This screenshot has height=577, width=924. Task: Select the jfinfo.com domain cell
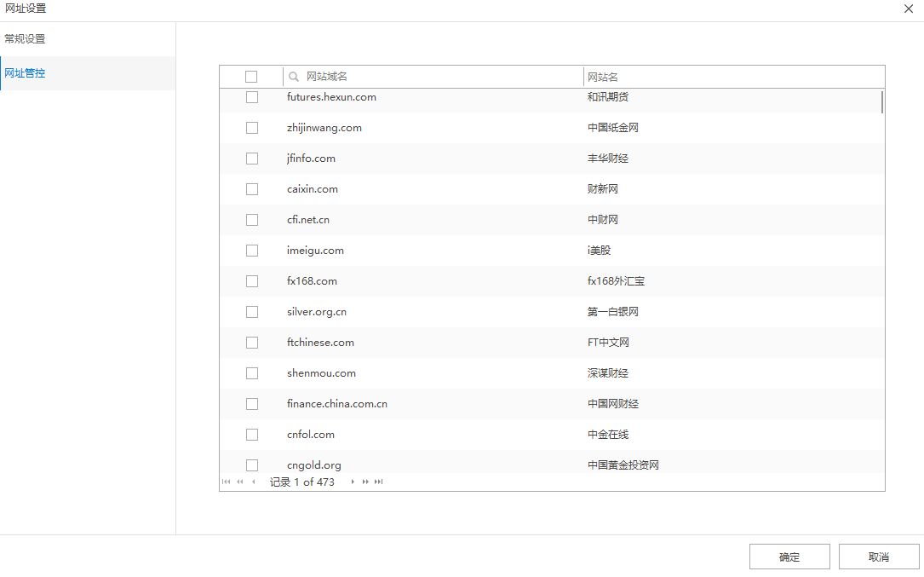coord(311,159)
